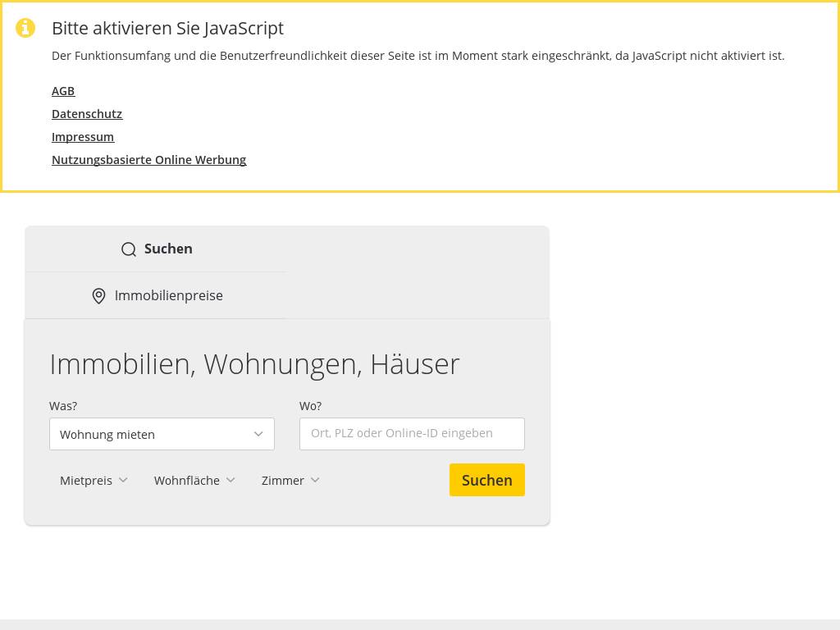Expand the Wohnfläche filter

(x=187, y=481)
